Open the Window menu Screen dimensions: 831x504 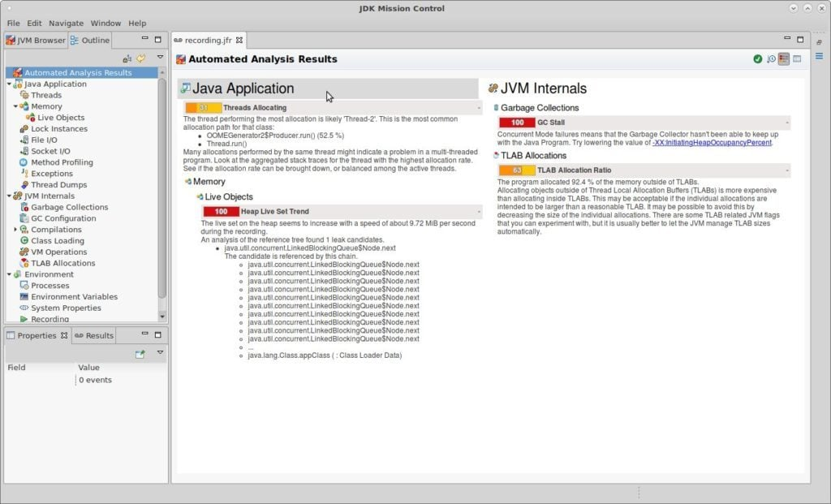tap(105, 24)
